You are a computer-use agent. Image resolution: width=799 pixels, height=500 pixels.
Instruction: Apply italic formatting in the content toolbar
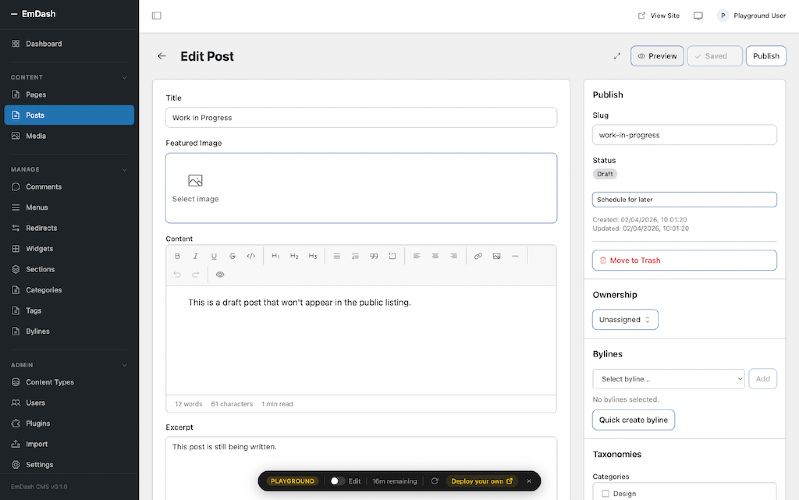(x=196, y=256)
